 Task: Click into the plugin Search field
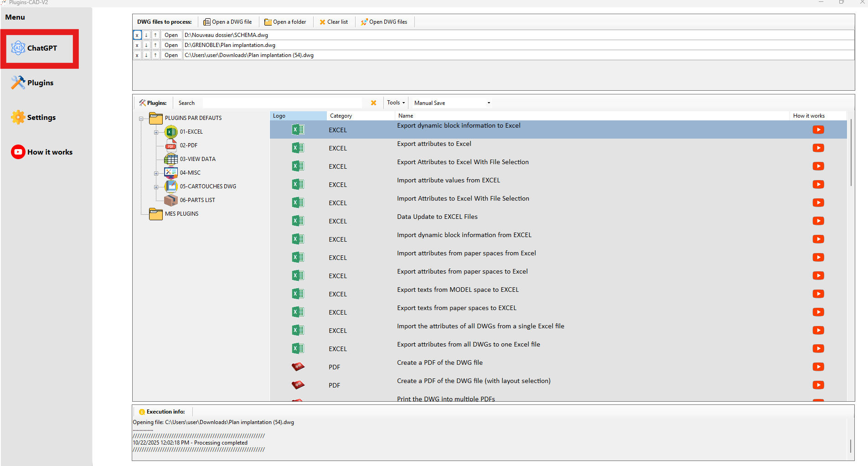click(282, 103)
